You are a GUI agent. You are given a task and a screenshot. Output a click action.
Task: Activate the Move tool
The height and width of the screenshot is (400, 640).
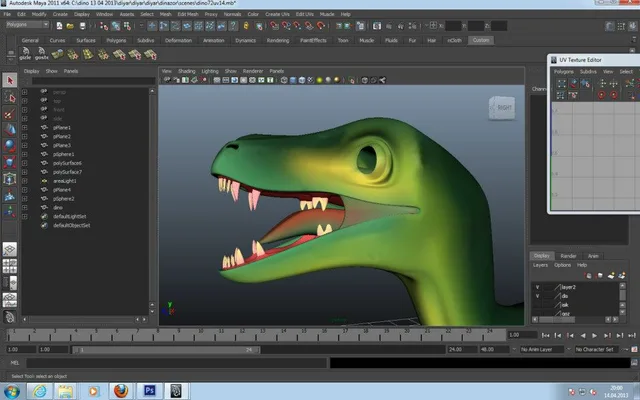coord(9,130)
